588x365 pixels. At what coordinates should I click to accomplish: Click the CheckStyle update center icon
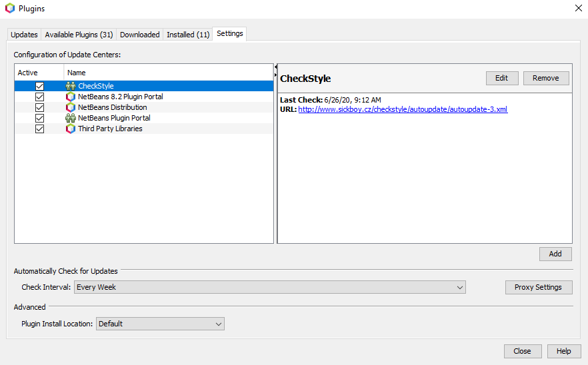[x=71, y=86]
